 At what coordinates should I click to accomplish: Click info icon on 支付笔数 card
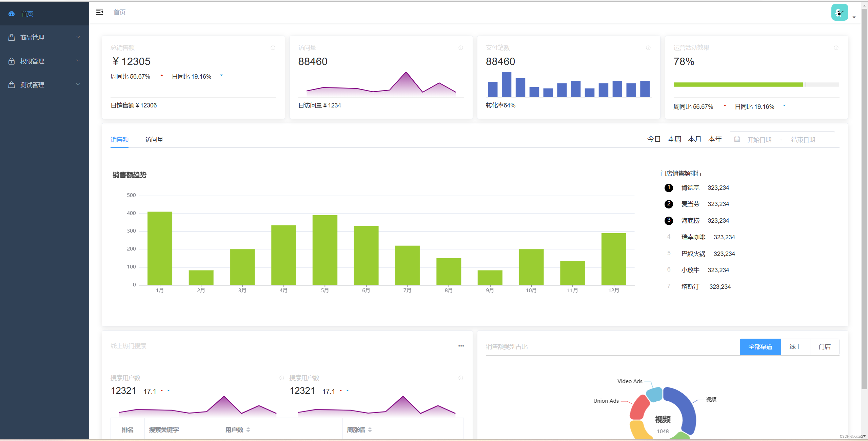point(648,48)
